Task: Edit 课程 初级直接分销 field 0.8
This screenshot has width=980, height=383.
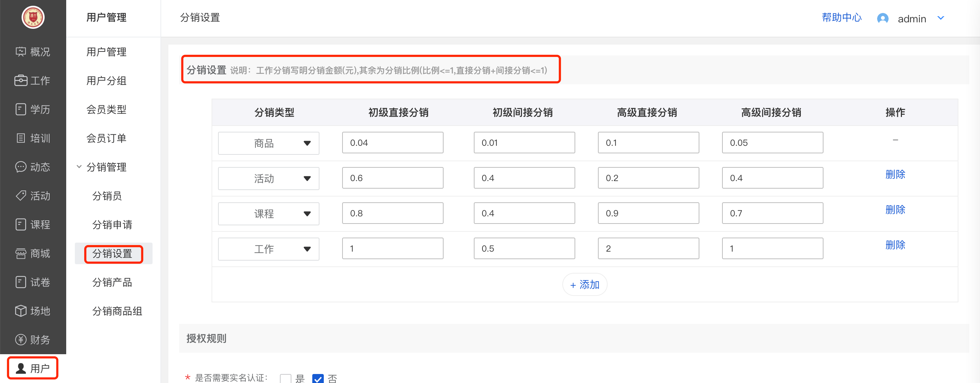Action: coord(393,213)
